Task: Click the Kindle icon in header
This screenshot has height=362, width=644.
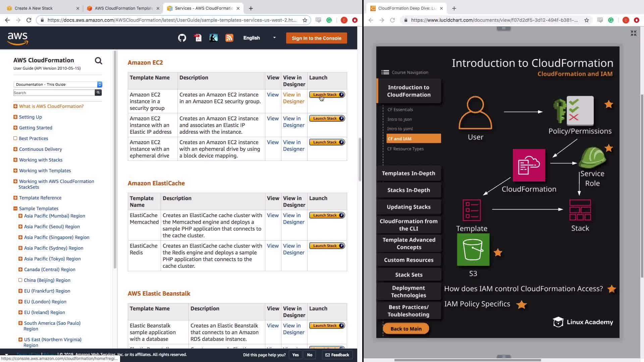Action: tap(214, 38)
